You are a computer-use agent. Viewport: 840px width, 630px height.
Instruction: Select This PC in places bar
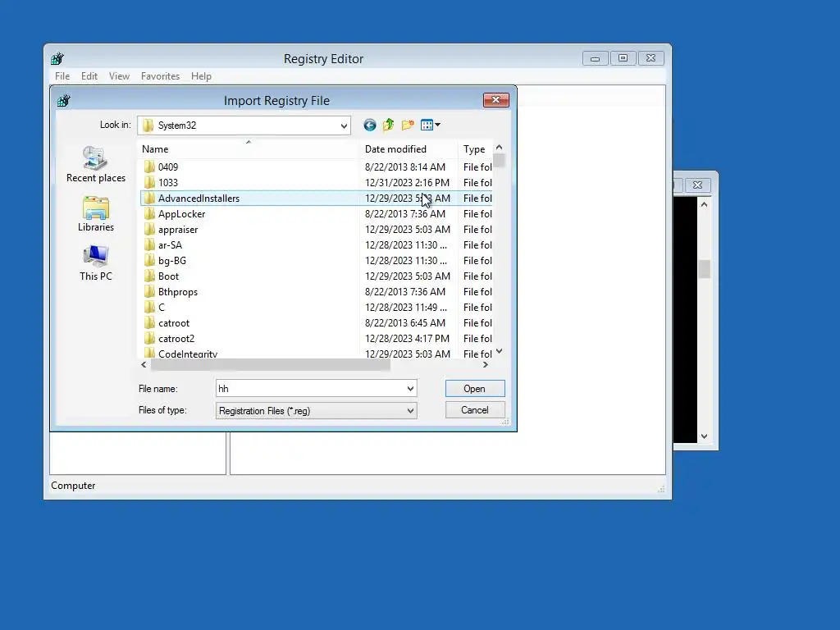click(96, 263)
